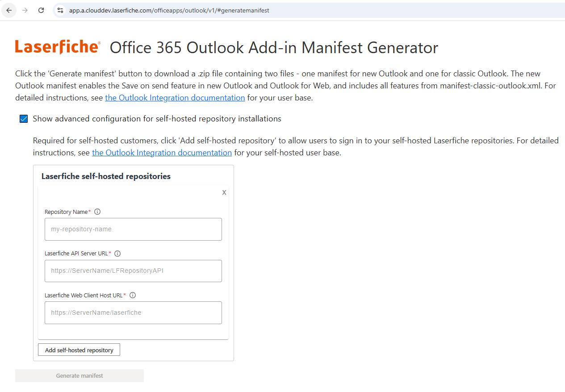
Task: Click the browser back arrow
Action: pos(9,10)
